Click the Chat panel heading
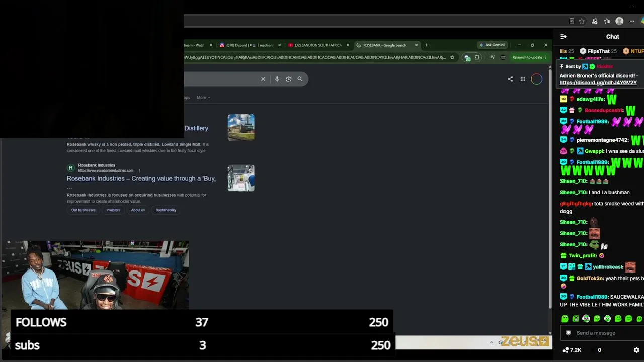This screenshot has width=644, height=362. [612, 37]
